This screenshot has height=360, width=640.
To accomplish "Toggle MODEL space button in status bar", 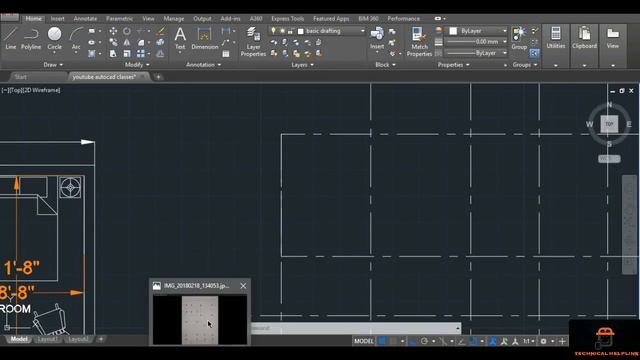I will coord(364,341).
